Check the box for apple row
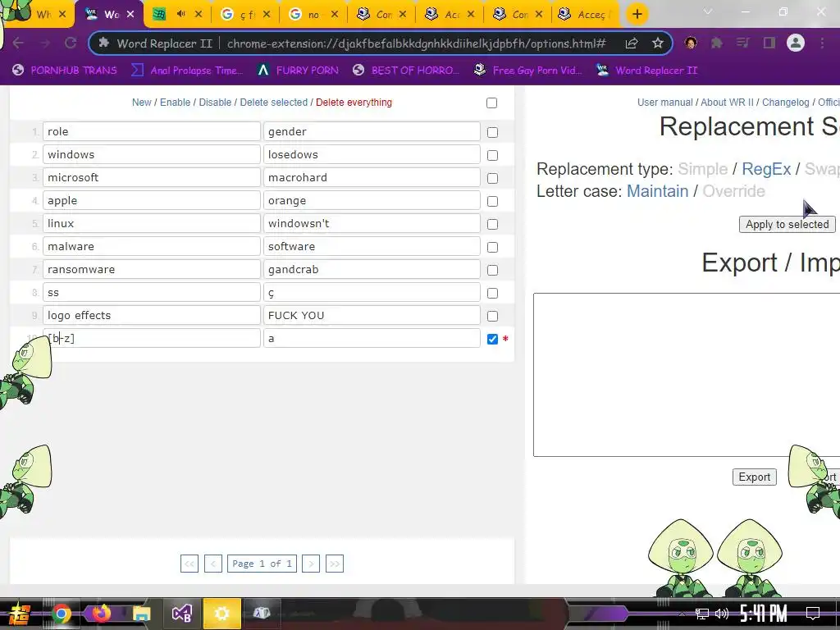 click(x=492, y=202)
